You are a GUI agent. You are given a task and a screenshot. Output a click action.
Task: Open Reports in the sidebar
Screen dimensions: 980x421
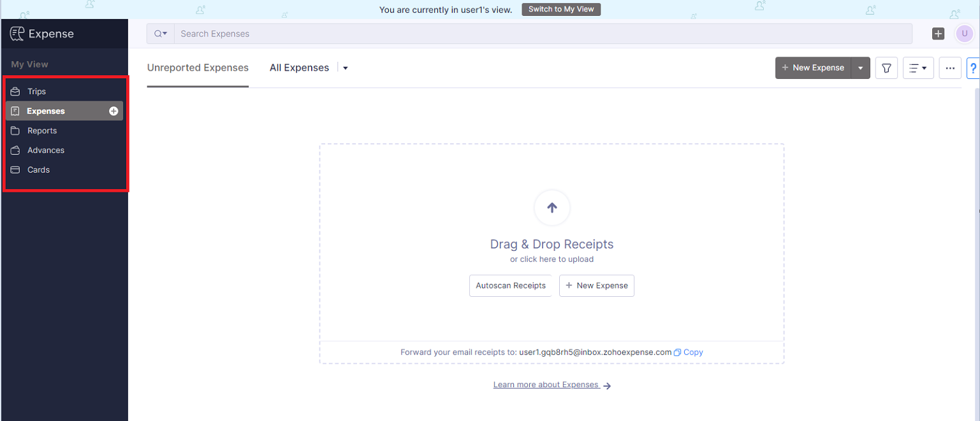(x=64, y=131)
